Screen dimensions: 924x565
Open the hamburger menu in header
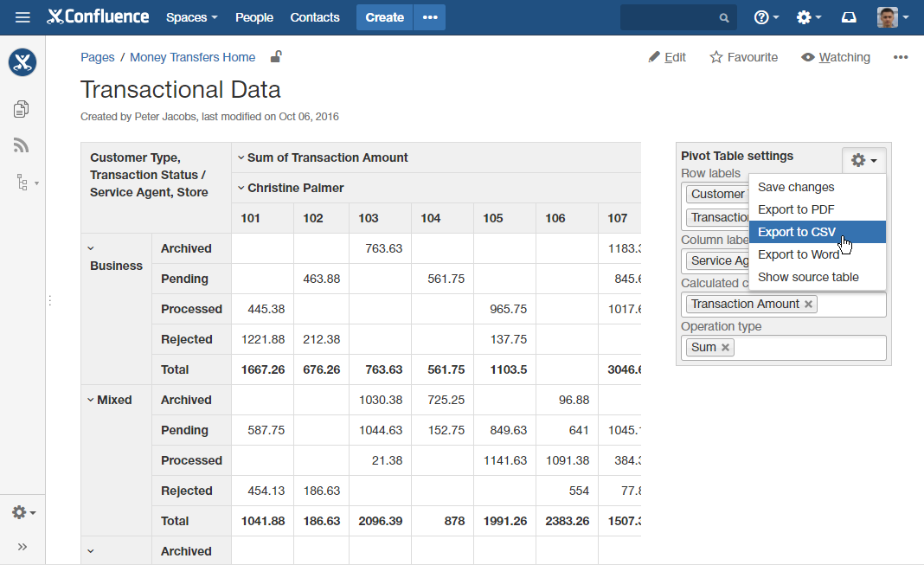(22, 17)
